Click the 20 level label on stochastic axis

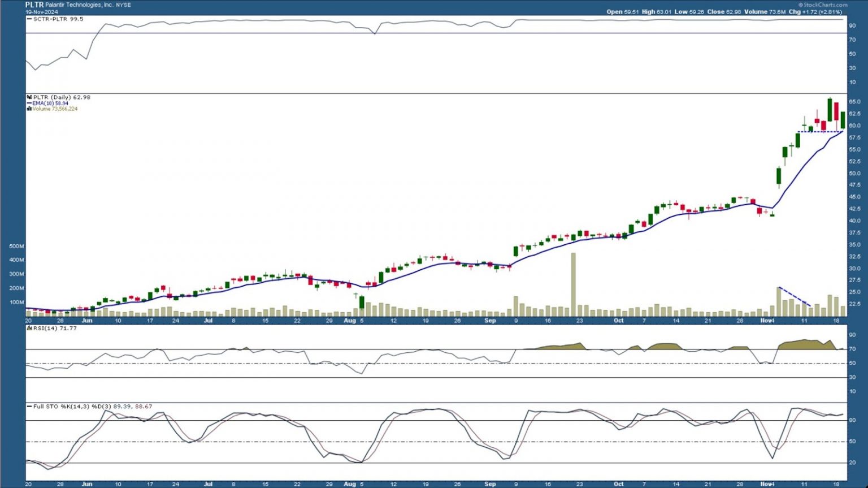[852, 463]
